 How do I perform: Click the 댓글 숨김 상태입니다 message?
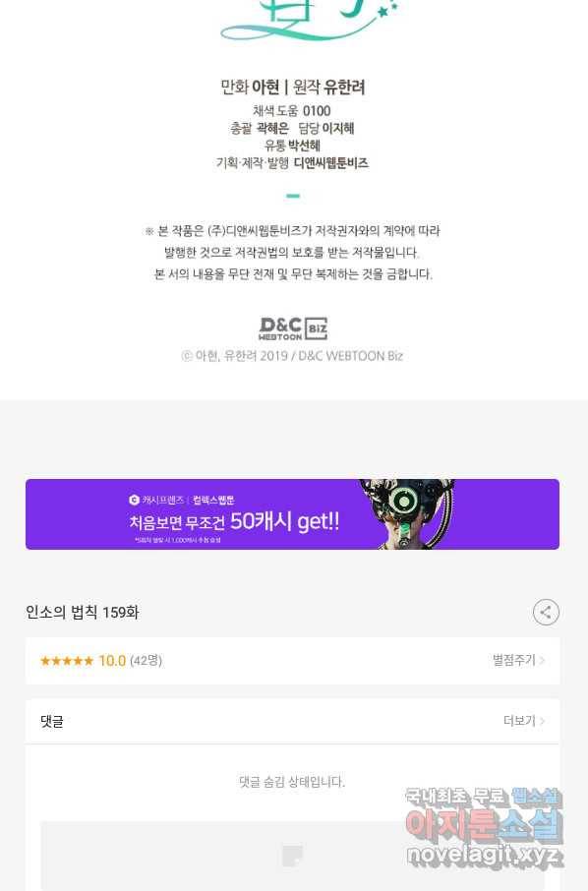(x=292, y=782)
